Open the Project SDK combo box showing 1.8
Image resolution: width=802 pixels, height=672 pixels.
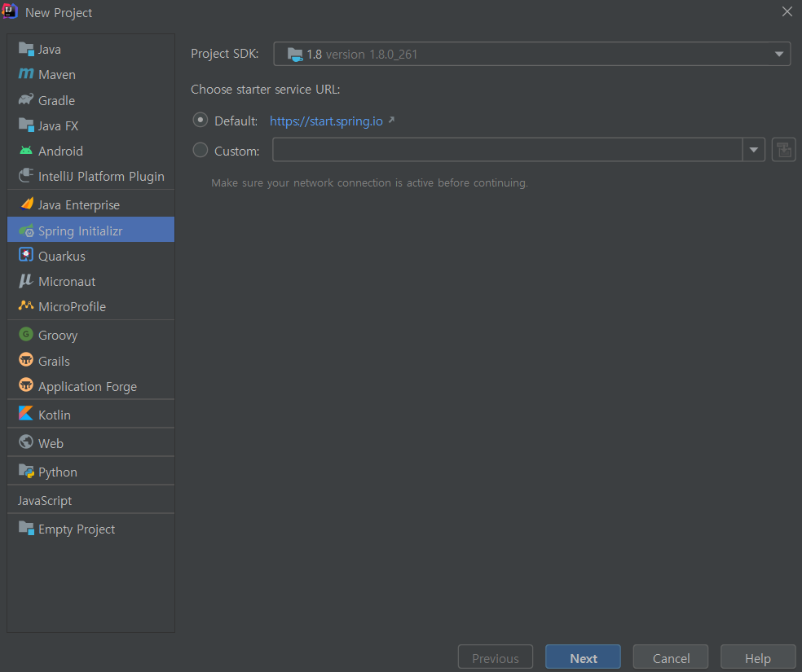(532, 55)
